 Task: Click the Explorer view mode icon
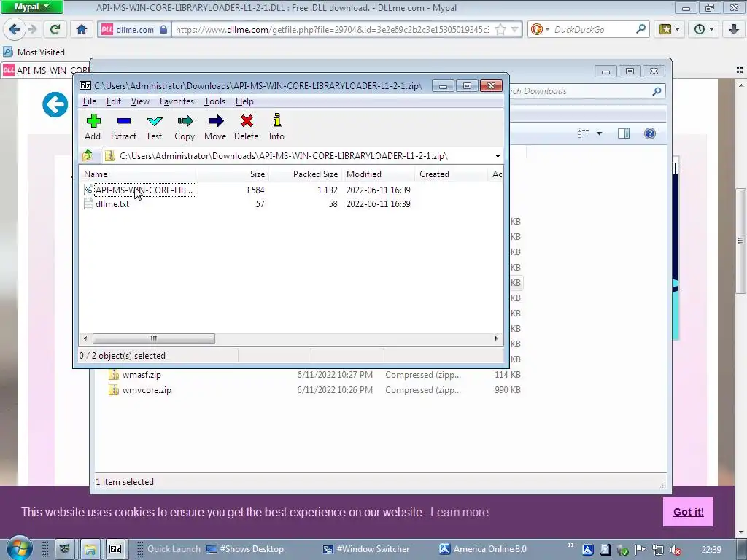584,133
